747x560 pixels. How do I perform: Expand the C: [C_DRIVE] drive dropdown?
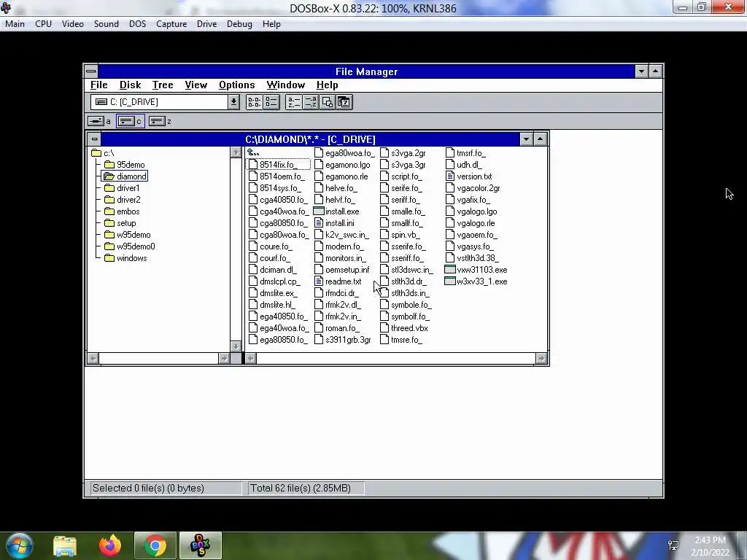[233, 102]
